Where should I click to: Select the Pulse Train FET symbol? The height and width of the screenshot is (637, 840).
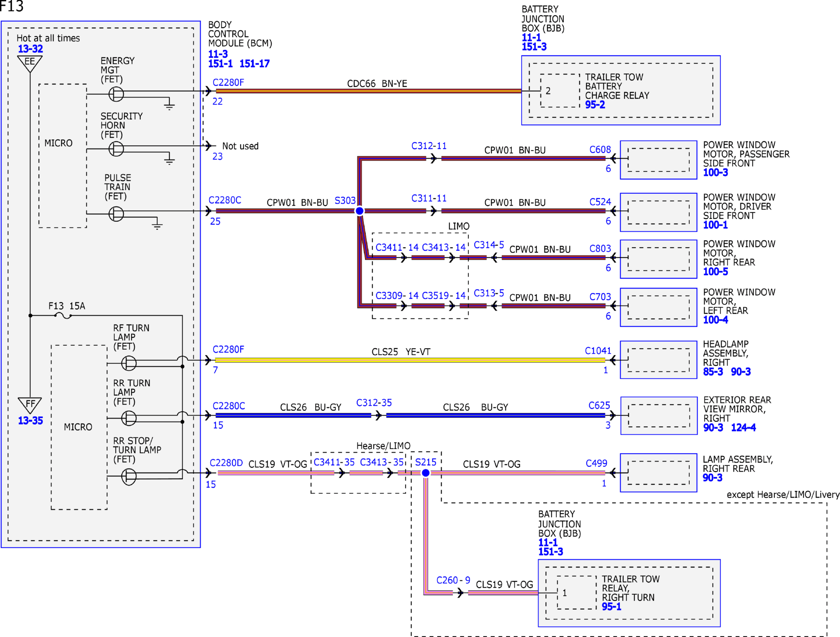coord(116,214)
